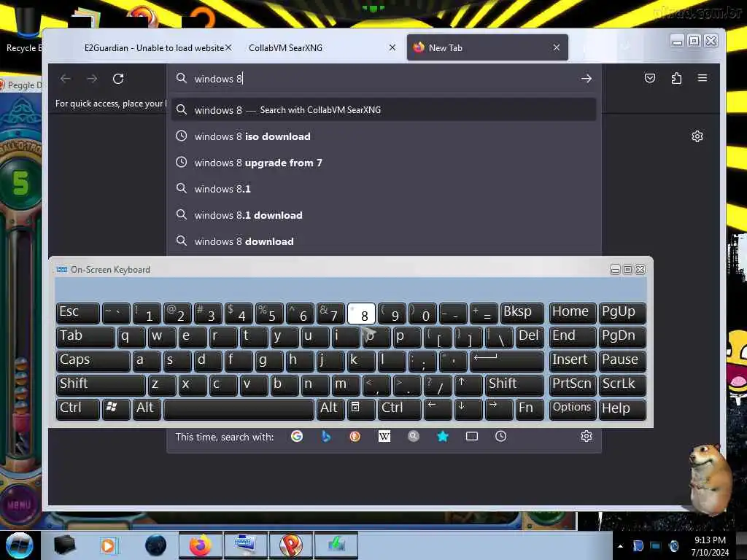Toggle the right Shift key
Viewport: 747px width, 560px height.
click(514, 385)
